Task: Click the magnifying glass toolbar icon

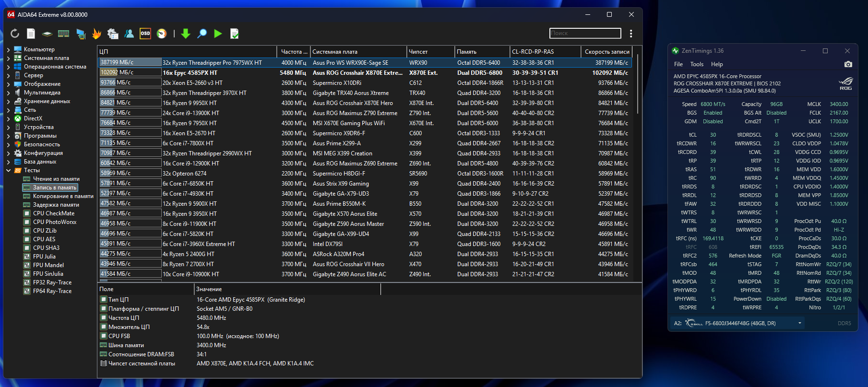Action: (x=202, y=33)
